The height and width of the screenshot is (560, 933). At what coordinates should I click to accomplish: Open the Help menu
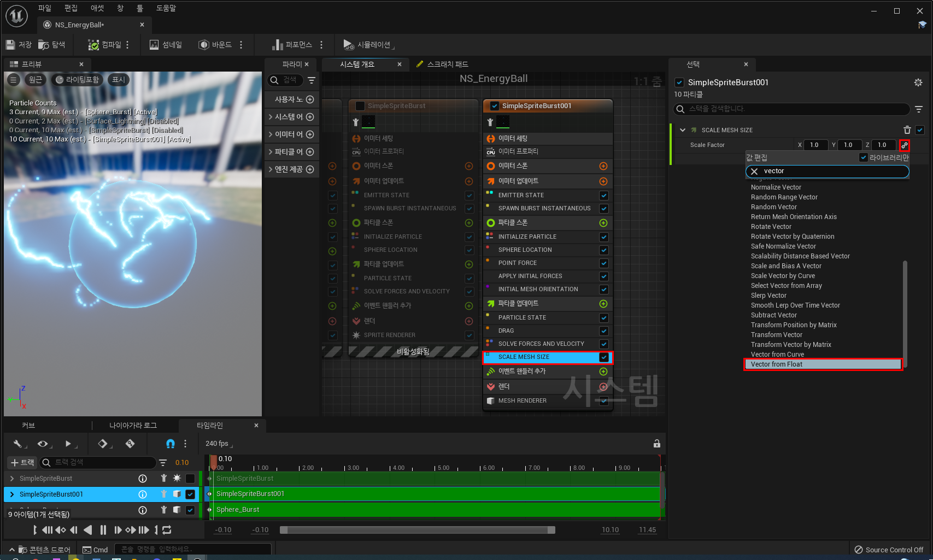pyautogui.click(x=166, y=8)
